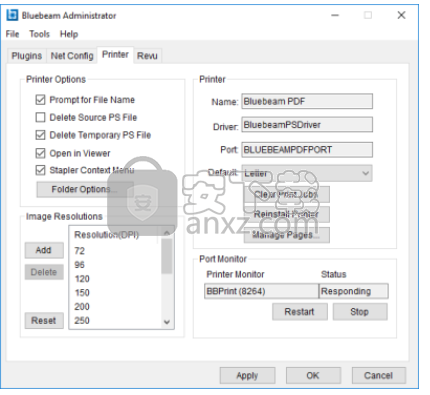
Task: Click the resolution list scroll down arrow
Action: [167, 322]
